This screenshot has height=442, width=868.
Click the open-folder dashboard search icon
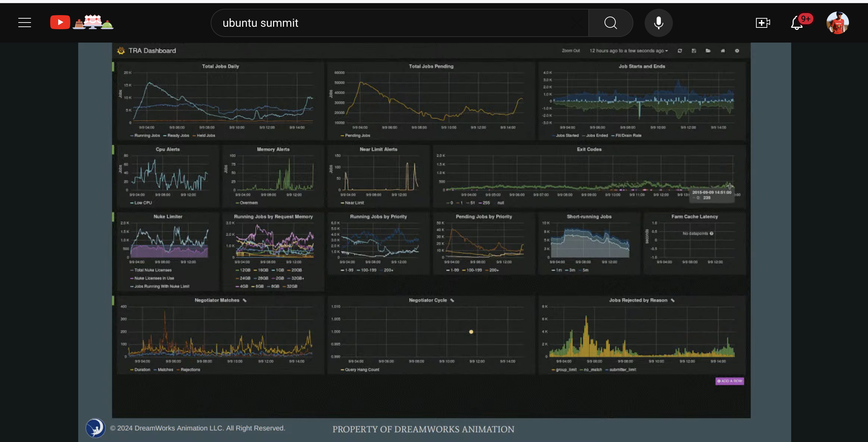click(708, 51)
